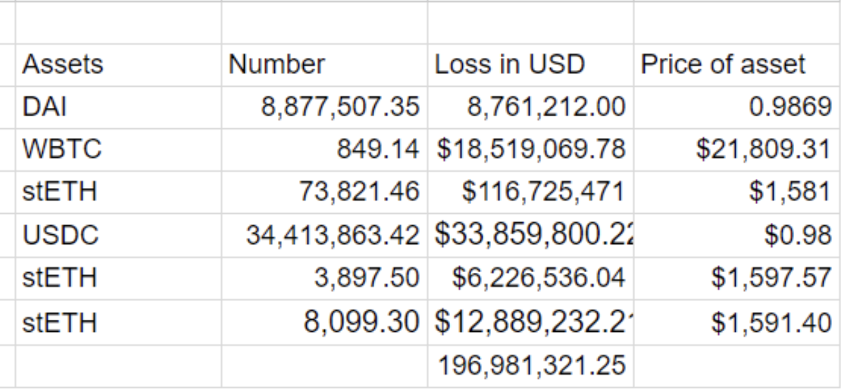Image resolution: width=868 pixels, height=389 pixels.
Task: Select the $18,519,069.78 loss cell
Action: (x=530, y=150)
